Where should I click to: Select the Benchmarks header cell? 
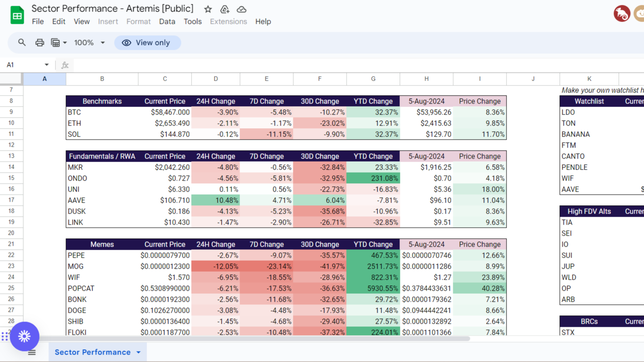[x=102, y=101]
